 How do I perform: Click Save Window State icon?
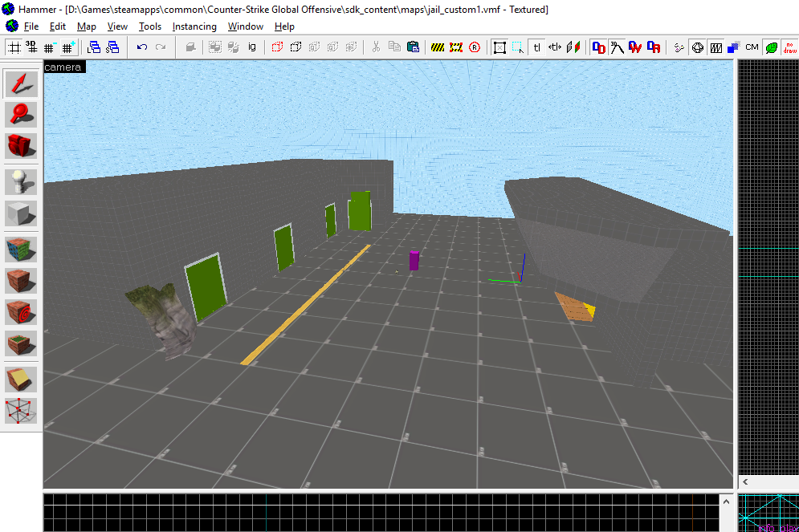(112, 47)
